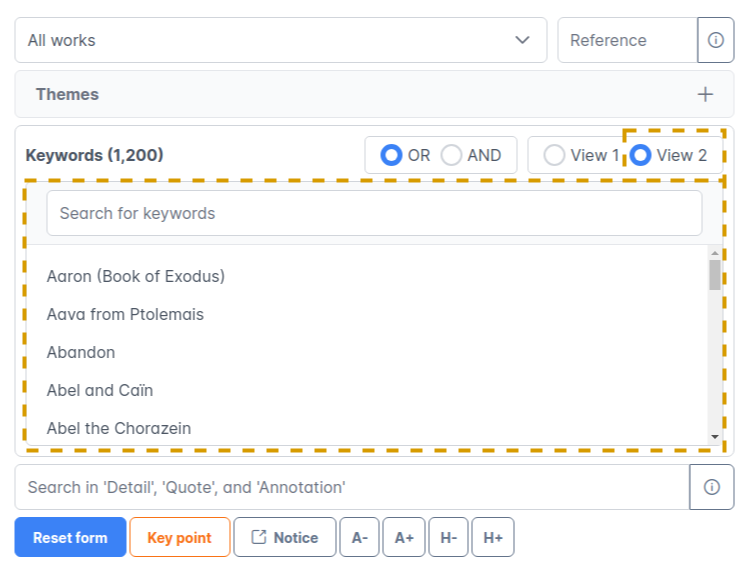
Task: Select keyword Abel and Caïn
Action: click(100, 390)
